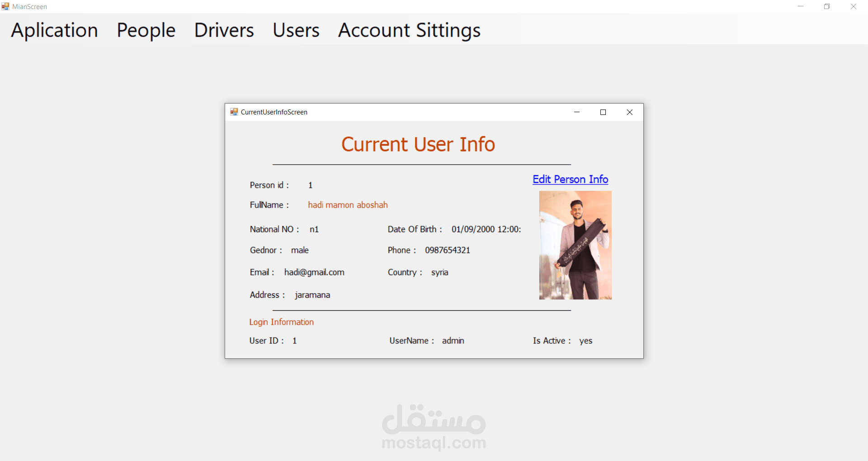Close the MianScreen main window
Viewport: 868px width, 461px height.
[854, 6]
